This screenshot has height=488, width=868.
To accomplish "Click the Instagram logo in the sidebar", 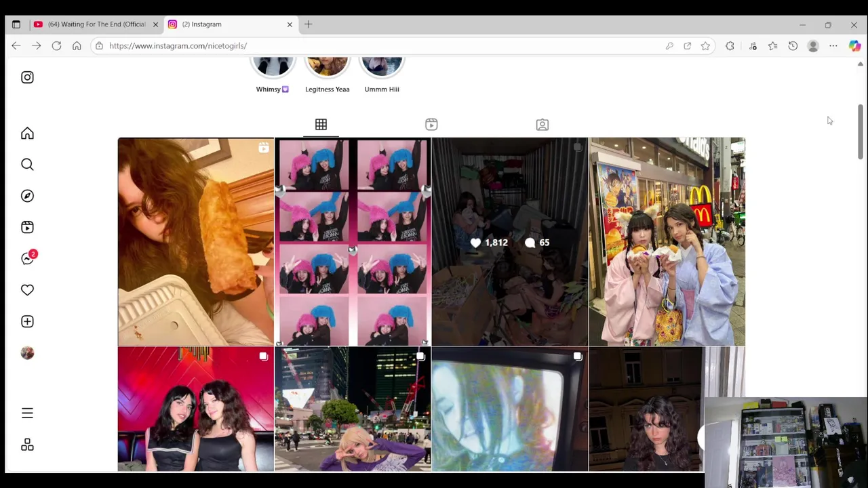I will (x=27, y=77).
